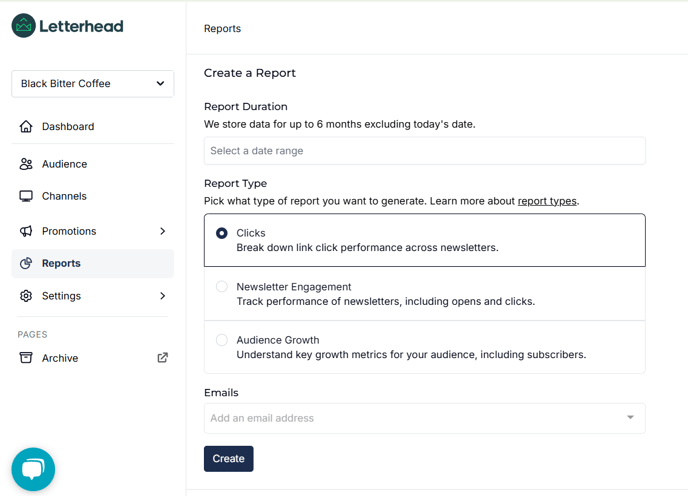
Task: Open the Settings menu item
Action: tap(93, 295)
